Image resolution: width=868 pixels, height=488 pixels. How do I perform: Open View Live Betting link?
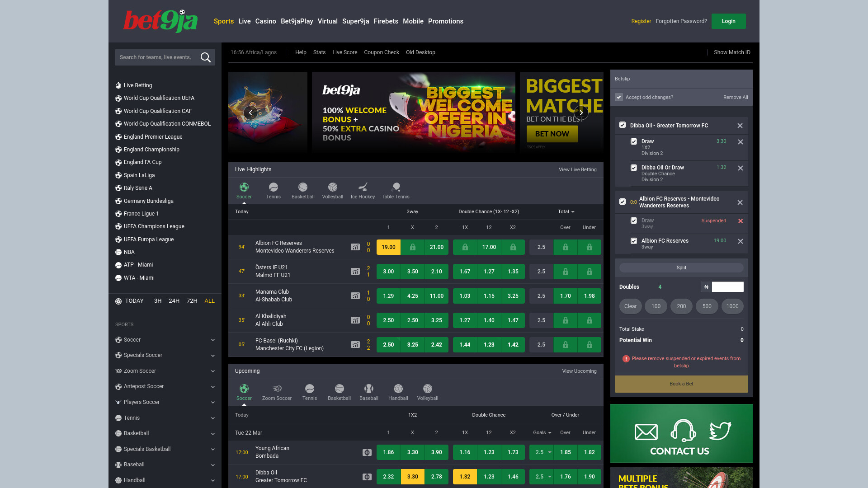(x=577, y=169)
